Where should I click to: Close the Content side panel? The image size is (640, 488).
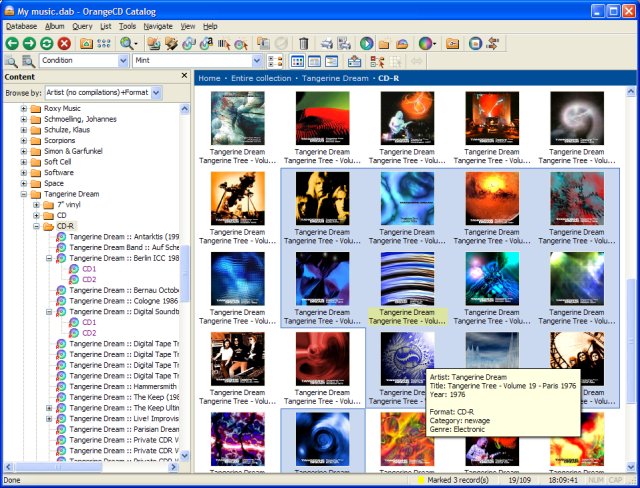point(184,76)
